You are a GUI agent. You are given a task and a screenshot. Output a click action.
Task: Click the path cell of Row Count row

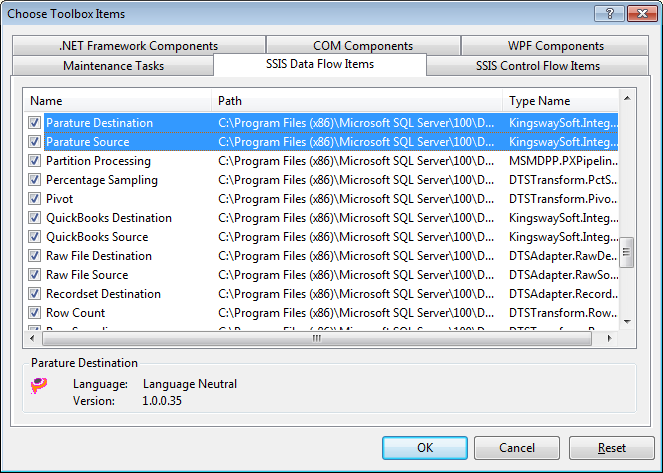coord(356,313)
